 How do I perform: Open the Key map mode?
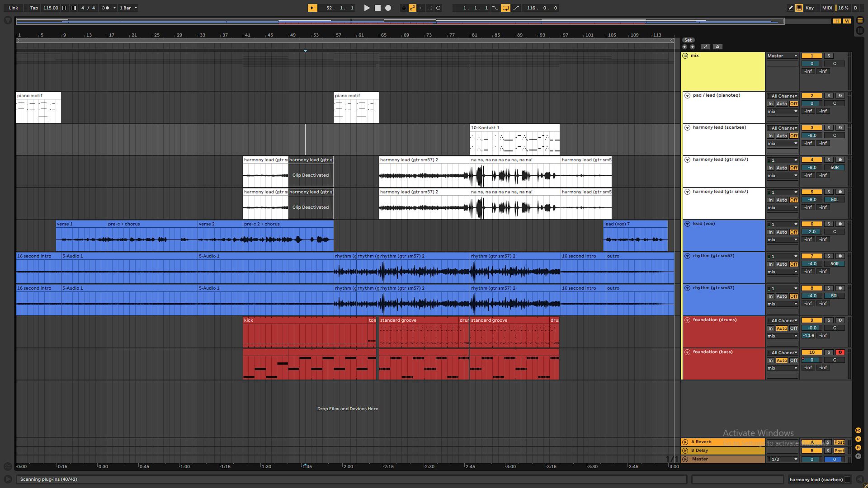point(809,8)
